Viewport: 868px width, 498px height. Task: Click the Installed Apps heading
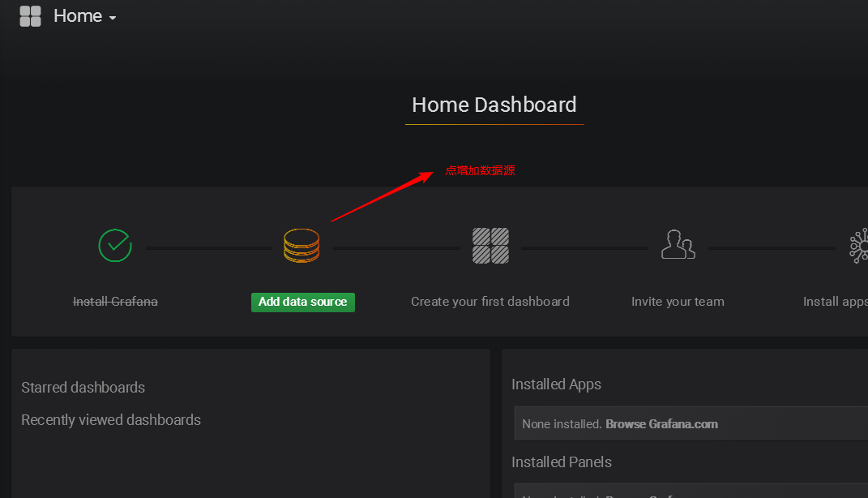coord(556,384)
